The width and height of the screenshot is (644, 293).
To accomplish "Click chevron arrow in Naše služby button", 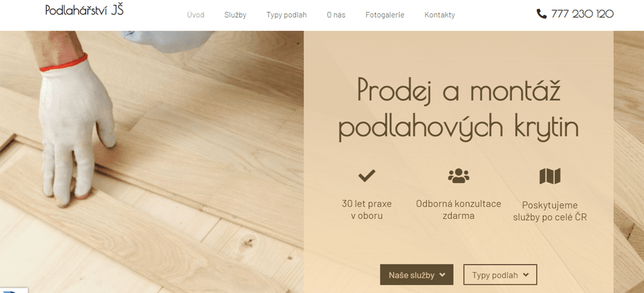I will point(442,275).
